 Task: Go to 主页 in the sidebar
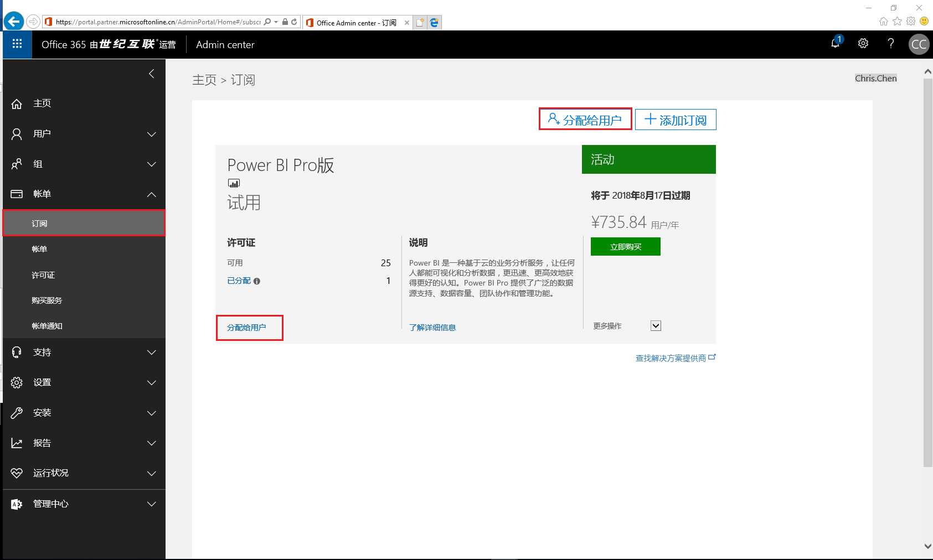tap(42, 103)
